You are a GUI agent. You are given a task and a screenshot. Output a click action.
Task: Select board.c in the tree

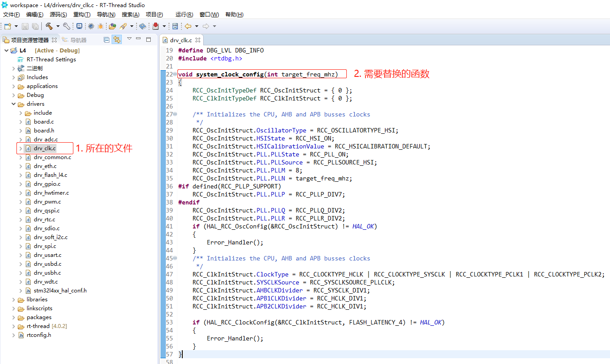44,122
